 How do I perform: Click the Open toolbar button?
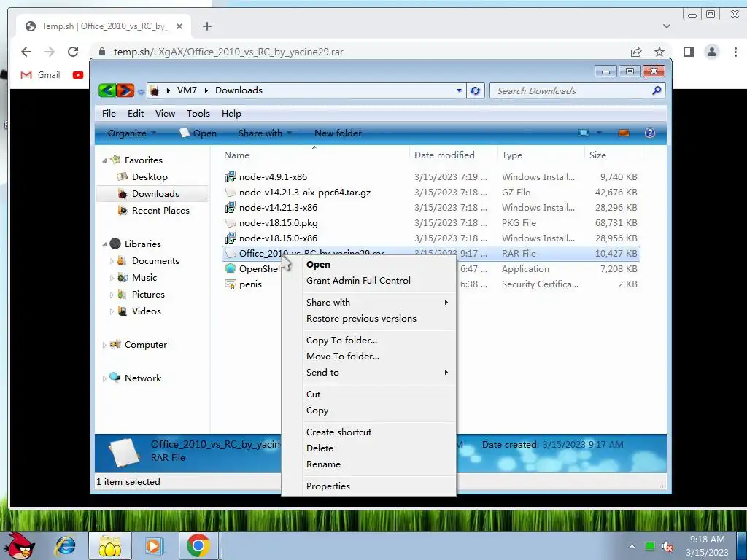[198, 133]
